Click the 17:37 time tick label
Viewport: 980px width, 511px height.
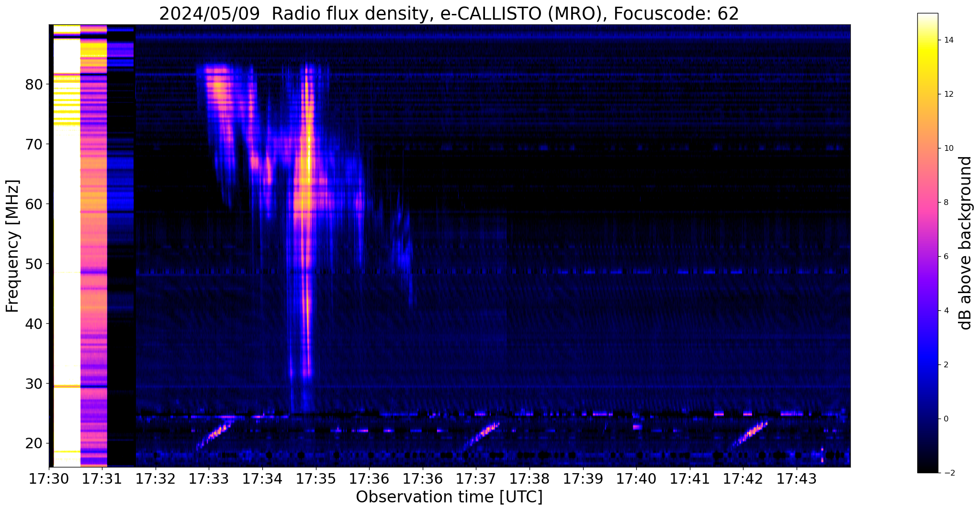tap(476, 478)
